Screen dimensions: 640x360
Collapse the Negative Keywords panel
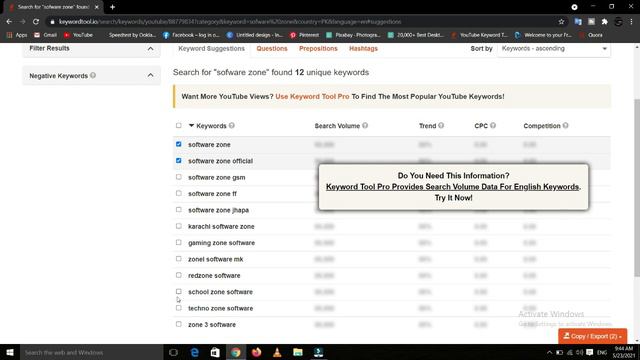pyautogui.click(x=150, y=76)
